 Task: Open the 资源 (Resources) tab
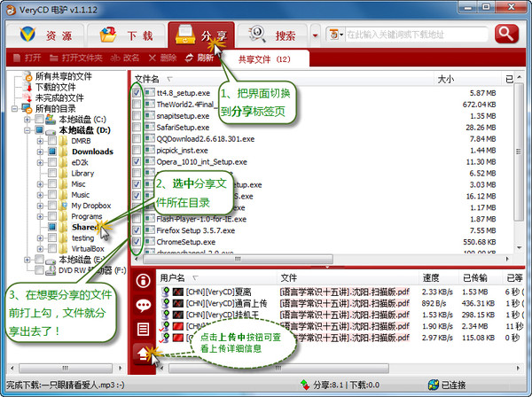point(45,35)
